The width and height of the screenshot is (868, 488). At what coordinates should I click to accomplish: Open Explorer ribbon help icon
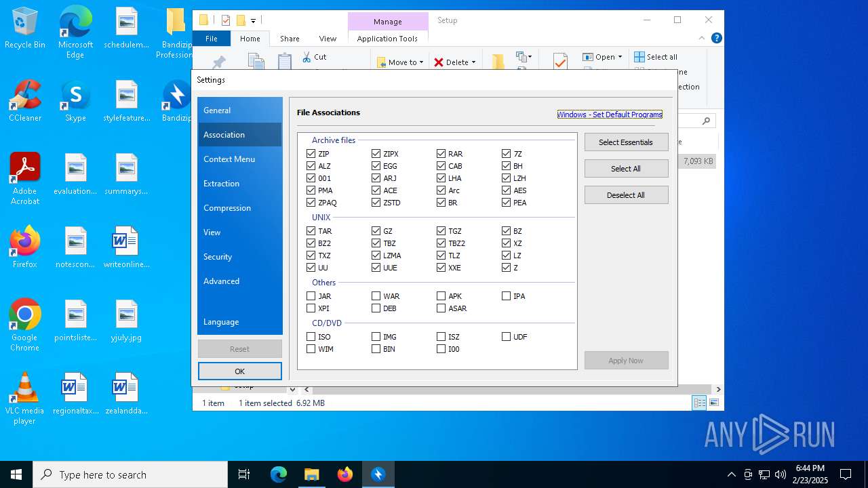coord(717,39)
